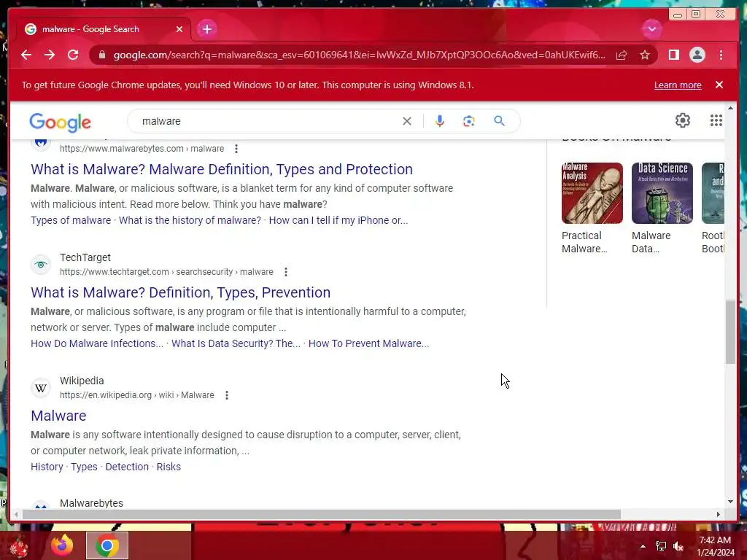Viewport: 747px width, 560px height.
Task: Open the History sitelink under Wikipedia
Action: [47, 467]
